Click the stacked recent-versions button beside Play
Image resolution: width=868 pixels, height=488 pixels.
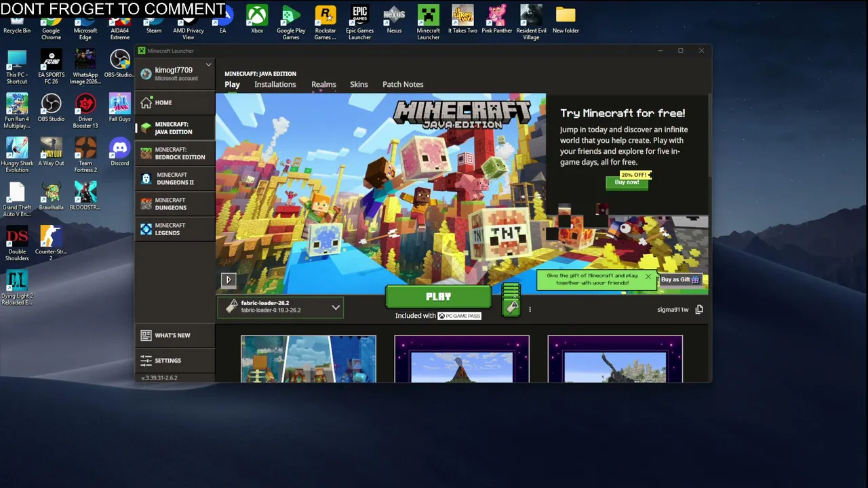(511, 300)
